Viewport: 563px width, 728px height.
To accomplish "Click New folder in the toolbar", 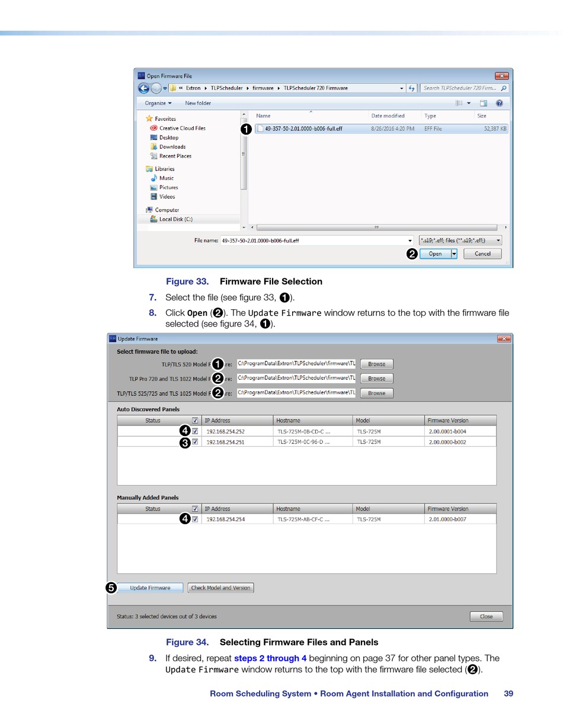I will click(198, 103).
